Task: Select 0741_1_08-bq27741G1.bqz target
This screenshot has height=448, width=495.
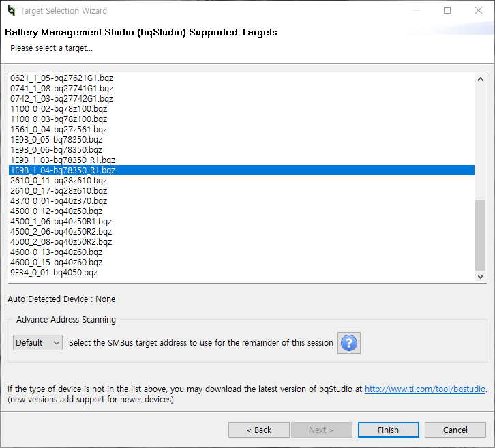Action: [x=241, y=89]
